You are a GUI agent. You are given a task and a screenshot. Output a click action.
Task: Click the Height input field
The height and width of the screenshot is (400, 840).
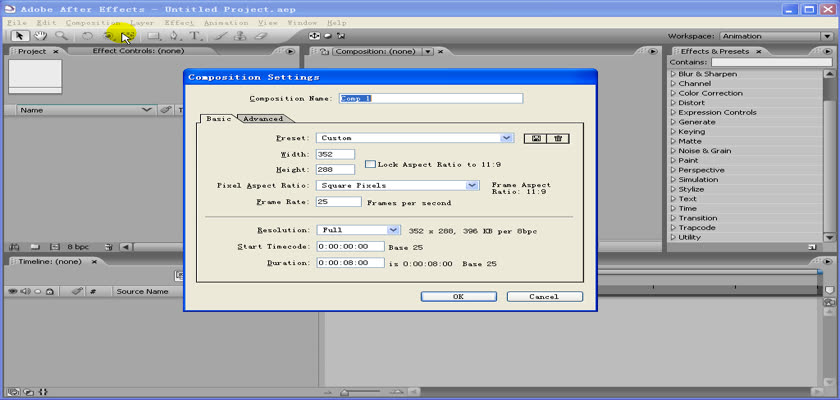(x=335, y=170)
